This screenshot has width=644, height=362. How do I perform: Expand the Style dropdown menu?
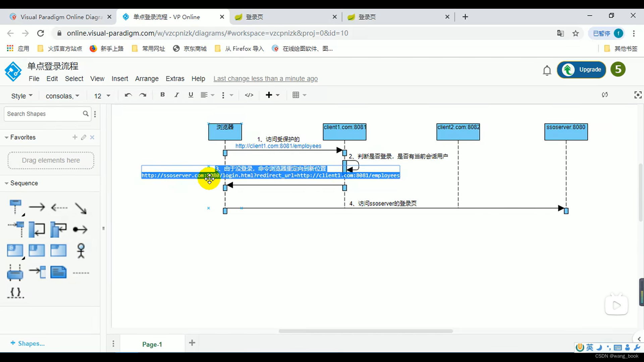(x=22, y=95)
